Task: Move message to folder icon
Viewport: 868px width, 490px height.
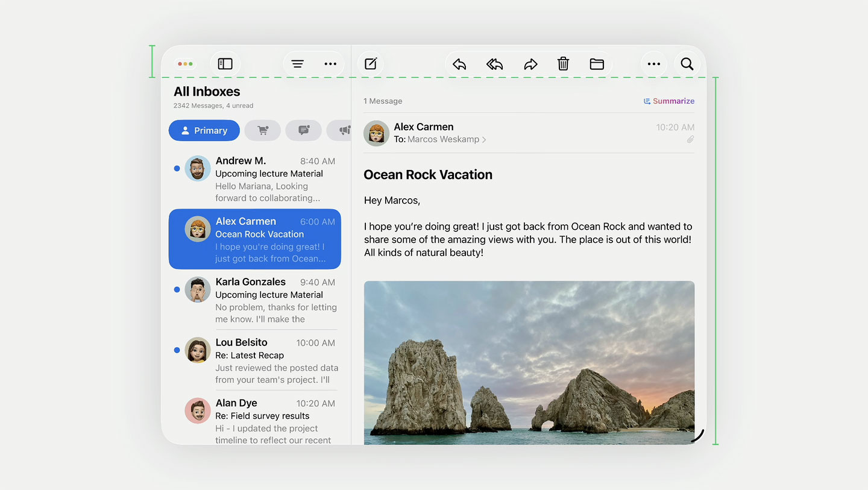Action: point(597,64)
